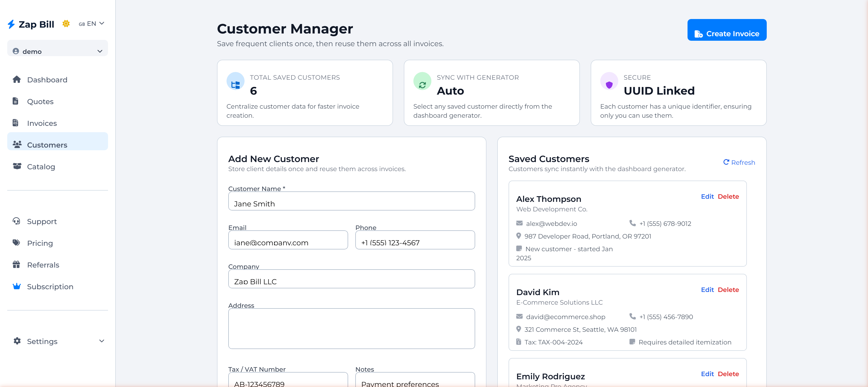Click tax icon beside TAX-004-2024
This screenshot has height=387, width=868.
click(519, 342)
